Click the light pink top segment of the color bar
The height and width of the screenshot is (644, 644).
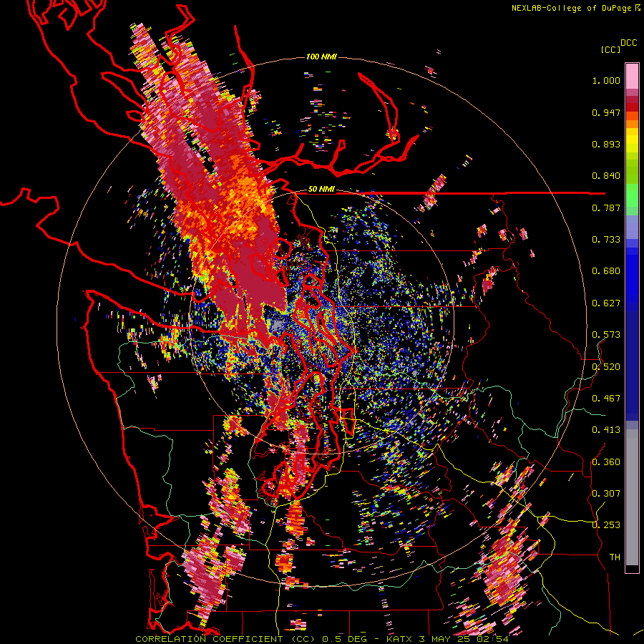632,76
